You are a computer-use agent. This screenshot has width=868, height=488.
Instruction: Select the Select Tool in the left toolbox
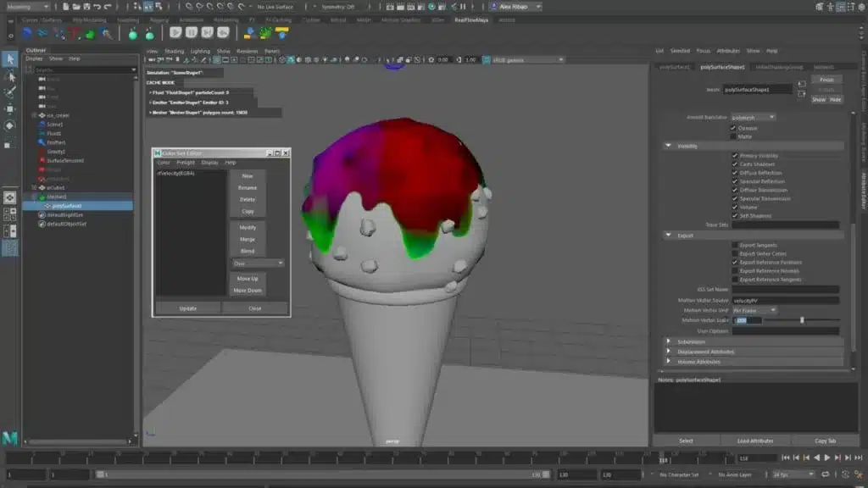point(10,60)
